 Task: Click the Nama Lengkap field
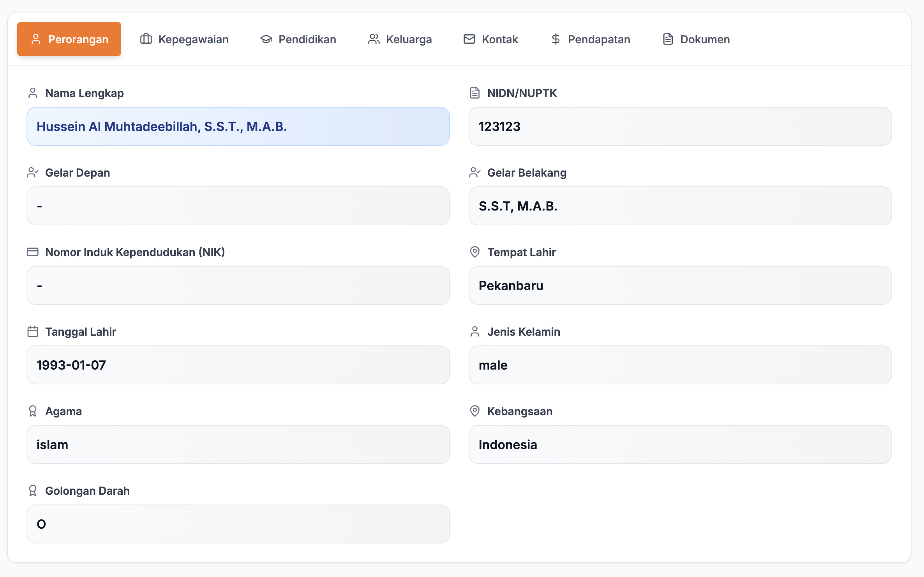coord(238,126)
